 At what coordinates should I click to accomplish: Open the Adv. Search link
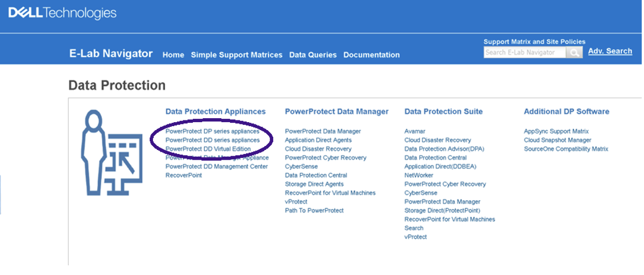click(610, 51)
